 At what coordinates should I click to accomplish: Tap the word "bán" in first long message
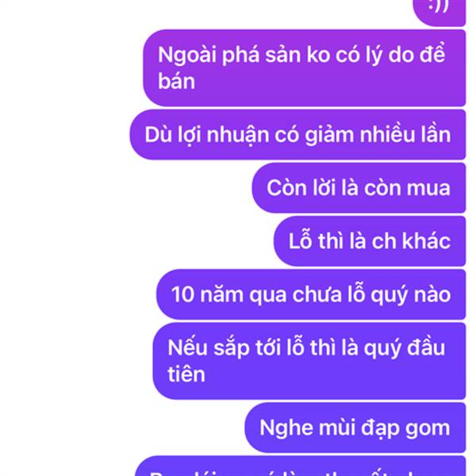tap(176, 82)
